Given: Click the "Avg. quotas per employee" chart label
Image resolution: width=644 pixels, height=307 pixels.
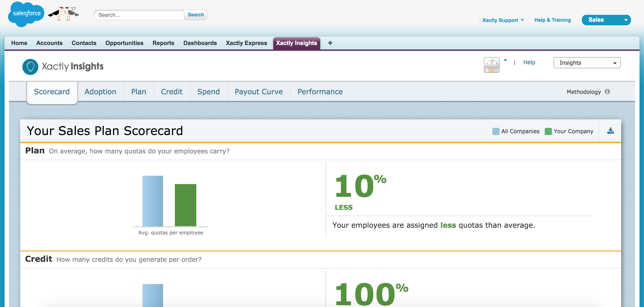Looking at the screenshot, I should (x=171, y=233).
